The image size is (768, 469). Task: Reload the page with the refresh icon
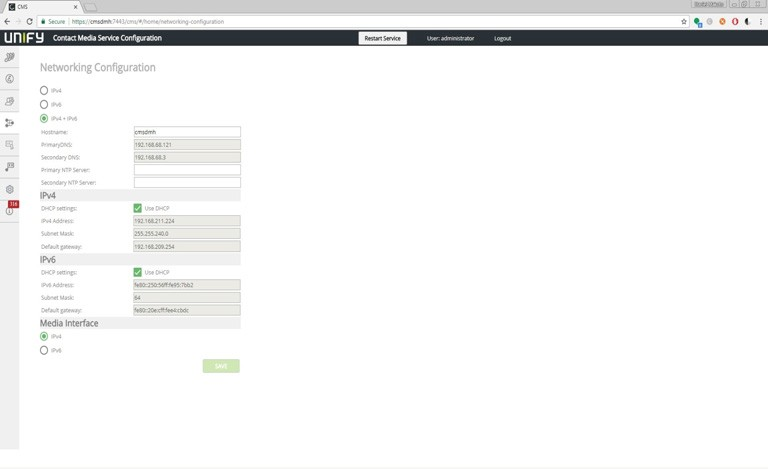tap(29, 22)
